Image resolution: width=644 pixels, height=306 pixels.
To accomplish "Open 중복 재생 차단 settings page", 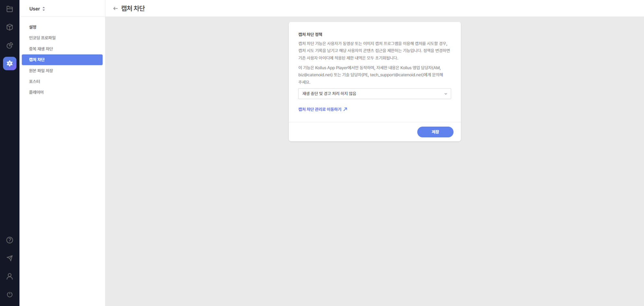I will pyautogui.click(x=41, y=49).
